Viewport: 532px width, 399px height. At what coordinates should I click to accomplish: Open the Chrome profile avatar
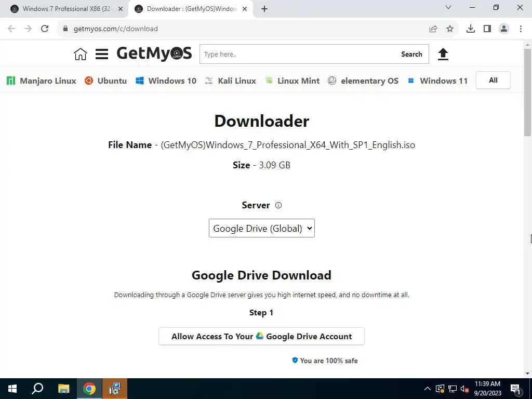pyautogui.click(x=504, y=29)
